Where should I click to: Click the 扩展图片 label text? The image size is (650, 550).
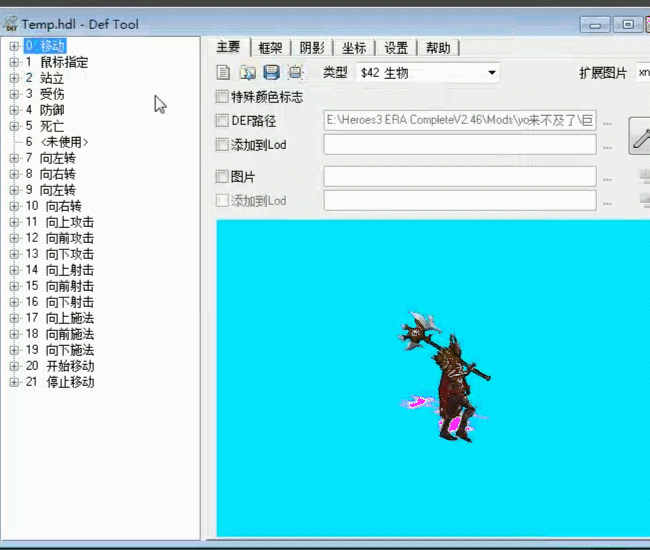pyautogui.click(x=603, y=73)
